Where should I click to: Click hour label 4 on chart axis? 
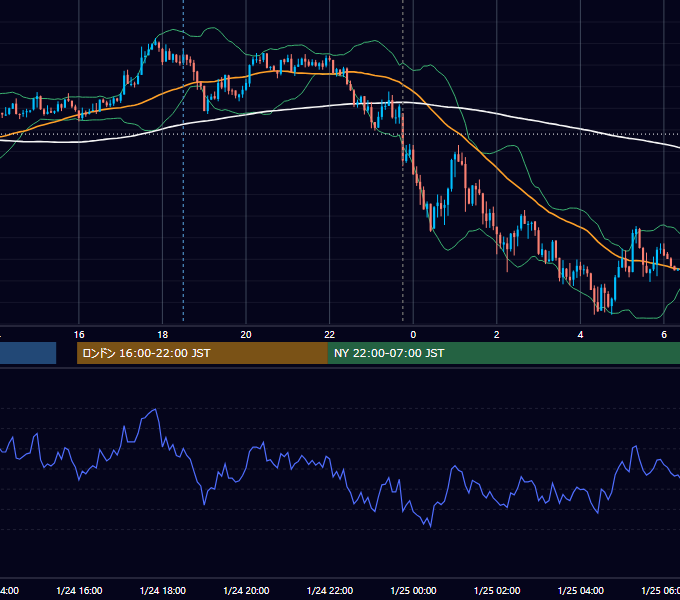[580, 335]
